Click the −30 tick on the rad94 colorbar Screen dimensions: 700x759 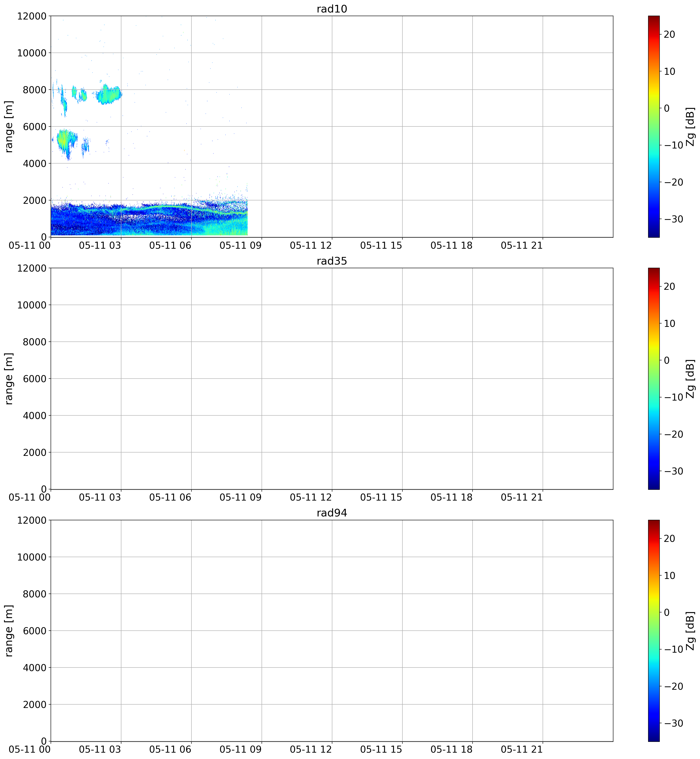pos(674,723)
